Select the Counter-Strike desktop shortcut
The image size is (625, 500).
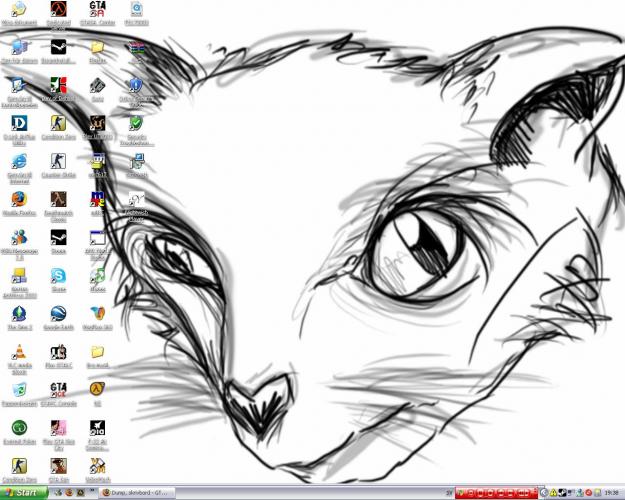[x=58, y=162]
